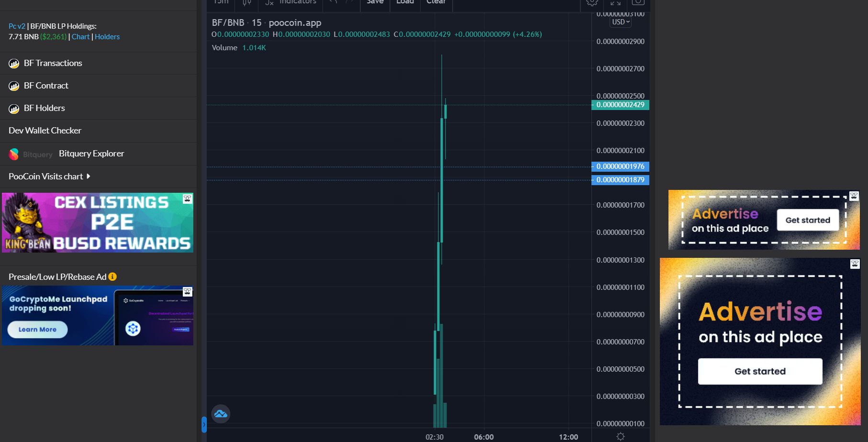Click the Volume 1.014K indicator label
This screenshot has height=442, width=868.
[x=239, y=48]
